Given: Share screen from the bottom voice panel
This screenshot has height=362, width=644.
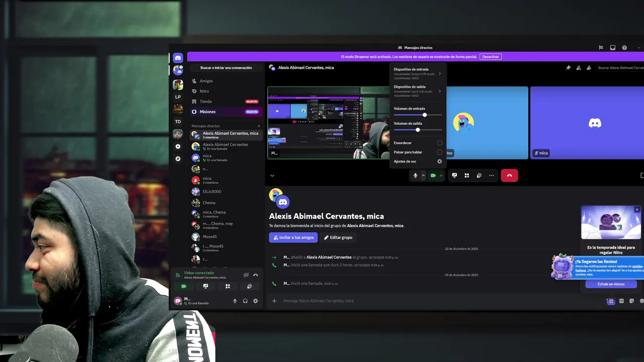Looking at the screenshot, I should click(206, 286).
